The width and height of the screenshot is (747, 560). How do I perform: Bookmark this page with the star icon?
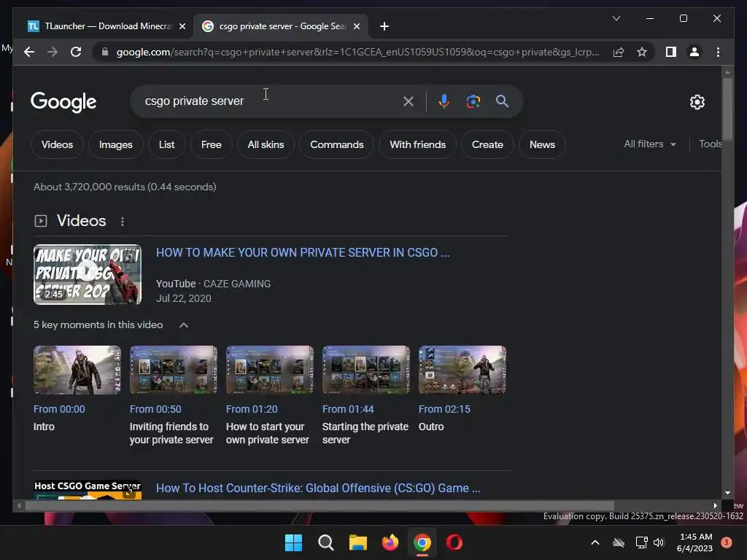(x=642, y=52)
